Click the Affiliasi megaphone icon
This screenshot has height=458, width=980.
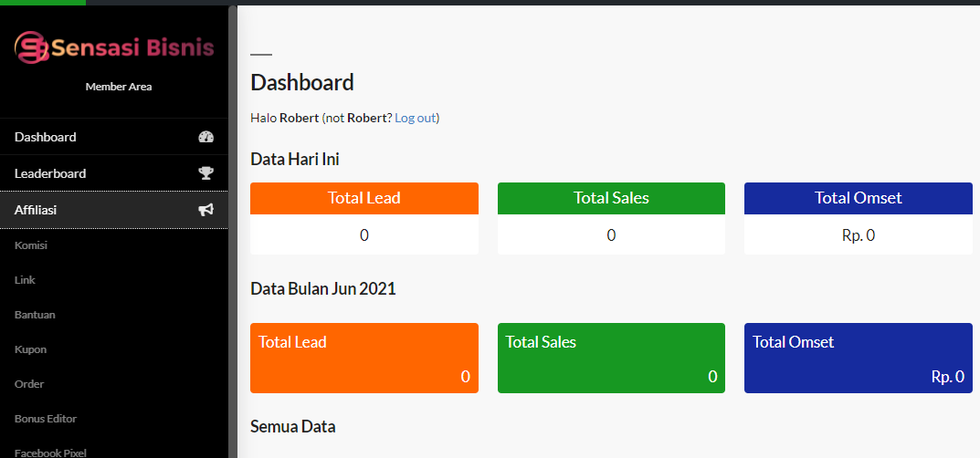point(205,210)
